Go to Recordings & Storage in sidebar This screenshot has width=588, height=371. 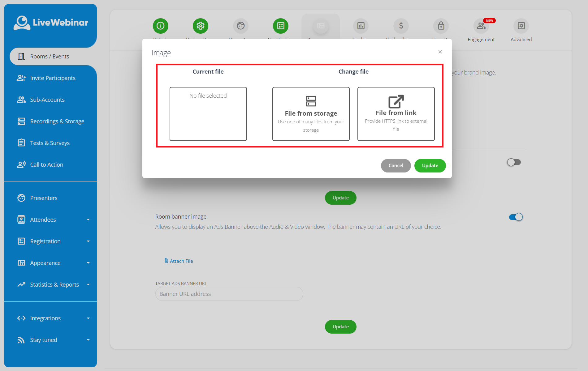click(57, 121)
